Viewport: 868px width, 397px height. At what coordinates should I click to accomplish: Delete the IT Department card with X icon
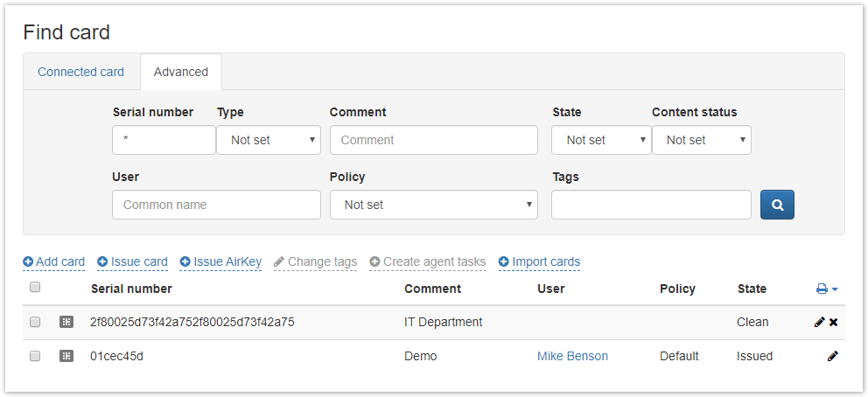[834, 322]
